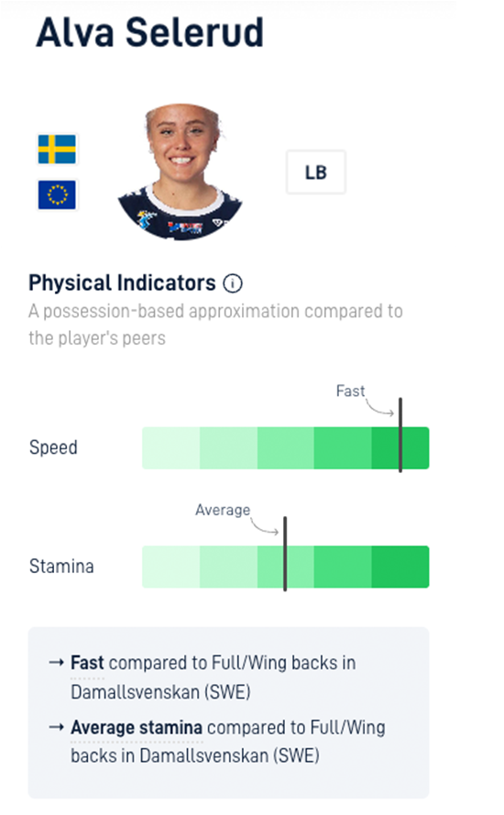The image size is (504, 815).
Task: Click the arrow icon beside Average stamina summary
Action: (x=56, y=727)
